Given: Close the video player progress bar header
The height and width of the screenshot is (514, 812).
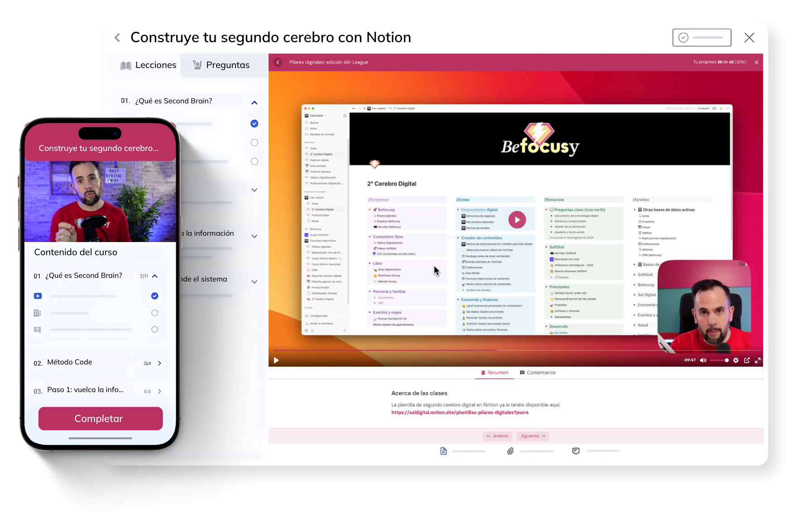Looking at the screenshot, I should 756,63.
